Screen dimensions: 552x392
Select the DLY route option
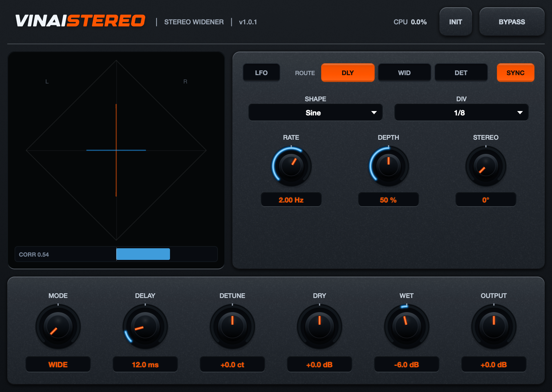coord(348,73)
